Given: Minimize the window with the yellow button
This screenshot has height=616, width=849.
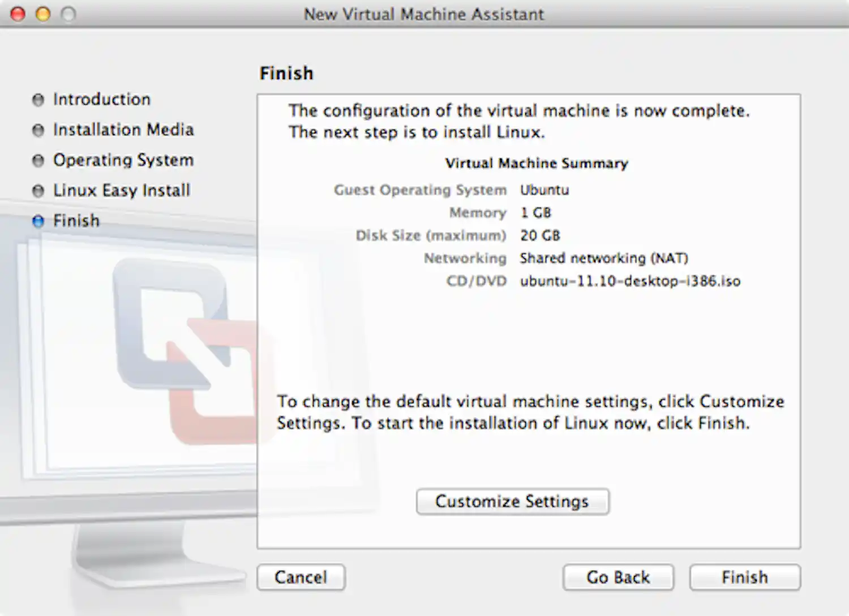Looking at the screenshot, I should click(43, 14).
